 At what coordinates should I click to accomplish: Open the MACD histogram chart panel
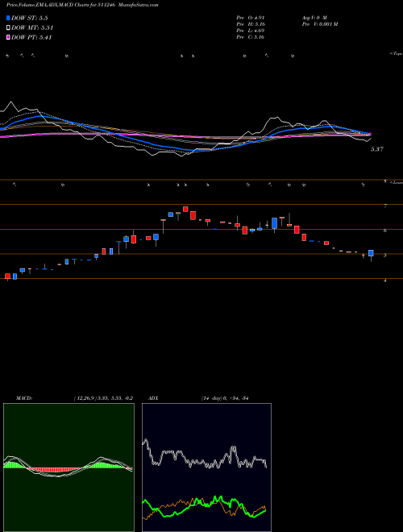coord(69,468)
